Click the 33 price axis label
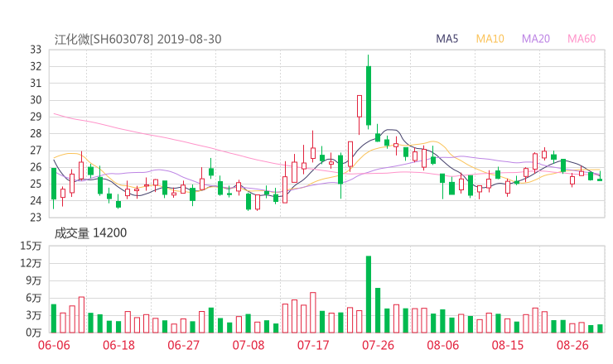 (x=36, y=50)
